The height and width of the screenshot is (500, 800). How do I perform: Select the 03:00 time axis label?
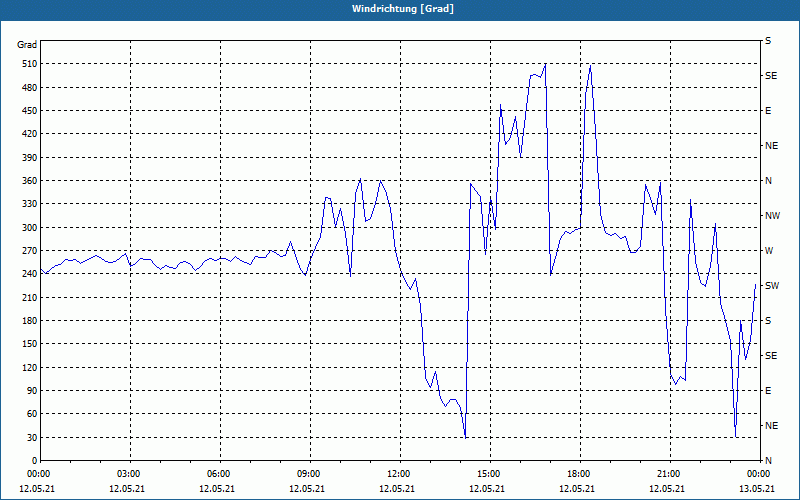pyautogui.click(x=130, y=474)
